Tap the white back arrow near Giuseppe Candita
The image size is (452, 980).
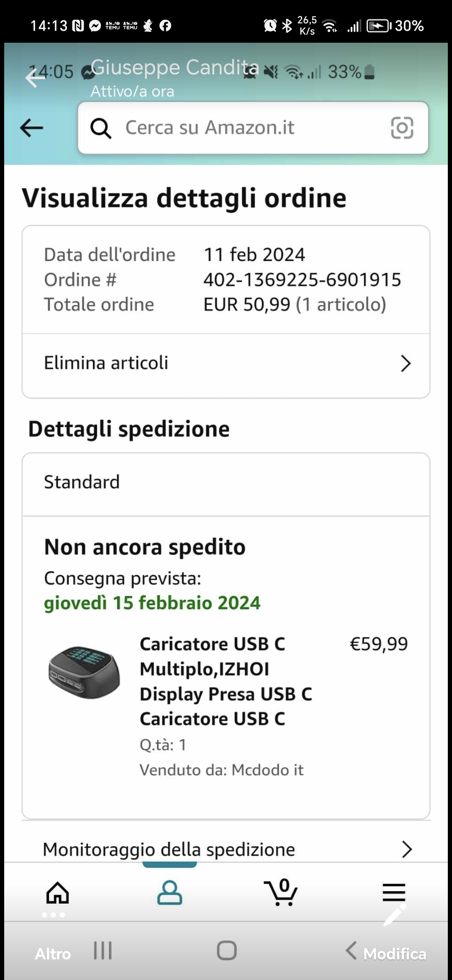[x=35, y=78]
